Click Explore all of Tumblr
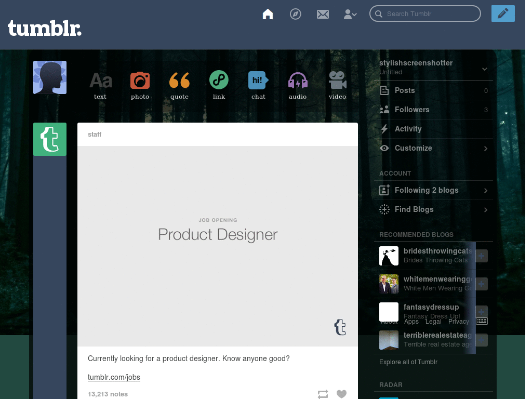The width and height of the screenshot is (532, 399). 408,362
